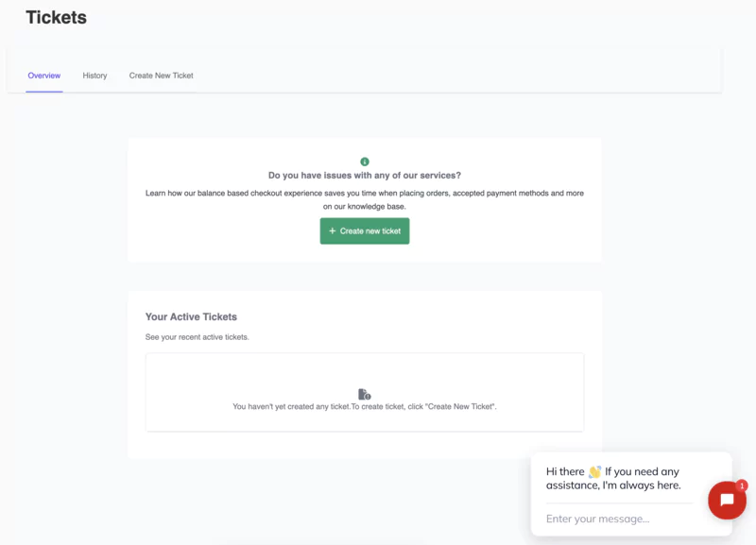Viewport: 756px width, 545px height.
Task: Click the green info icon above the heading
Action: (x=365, y=161)
